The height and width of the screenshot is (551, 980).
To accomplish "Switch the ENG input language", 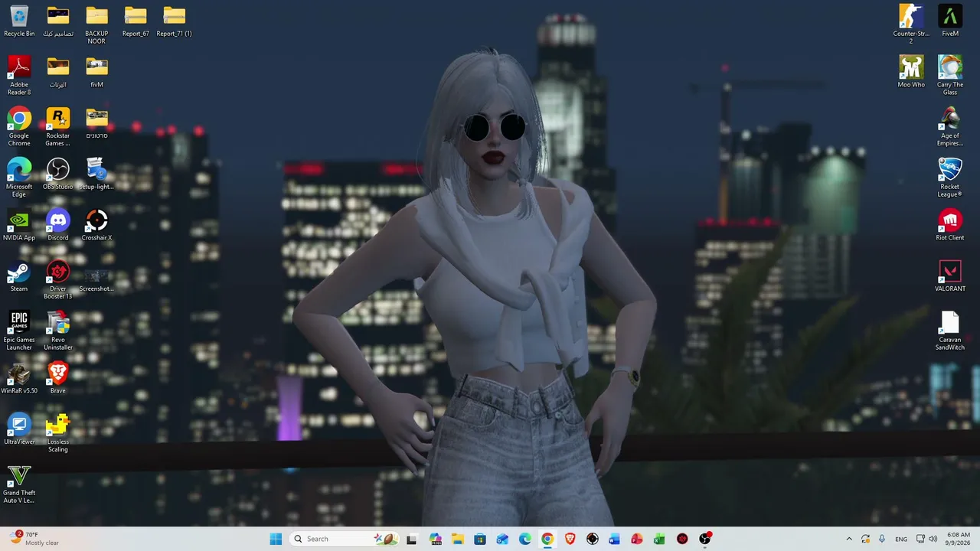I will (901, 539).
